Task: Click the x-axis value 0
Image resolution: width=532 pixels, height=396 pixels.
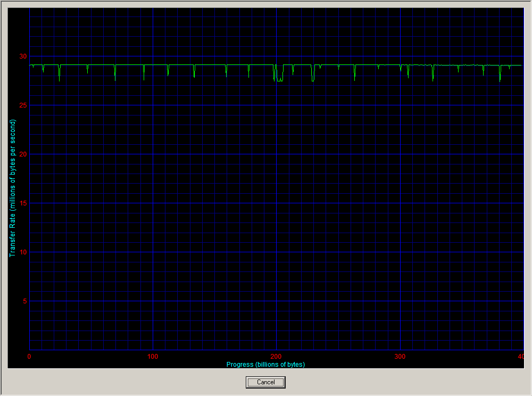Action: pyautogui.click(x=29, y=356)
